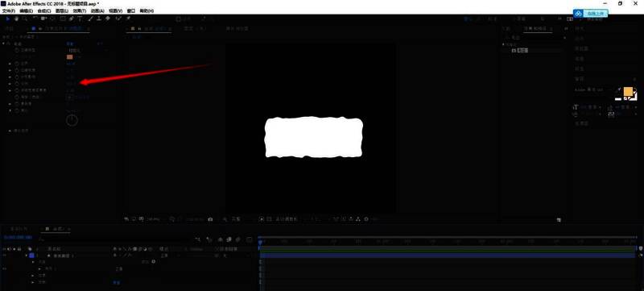Collapse the shape layer twirl arrow in timeline
This screenshot has height=291, width=644.
[x=27, y=256]
